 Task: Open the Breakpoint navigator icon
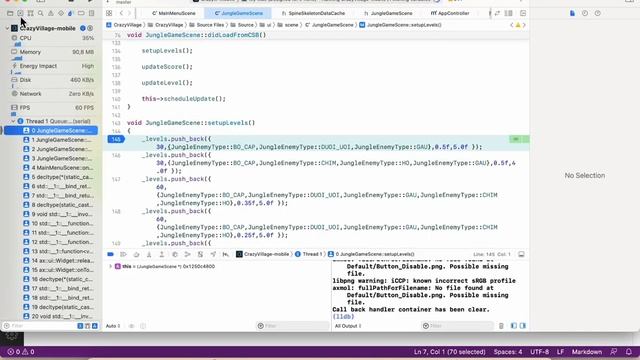(81, 13)
